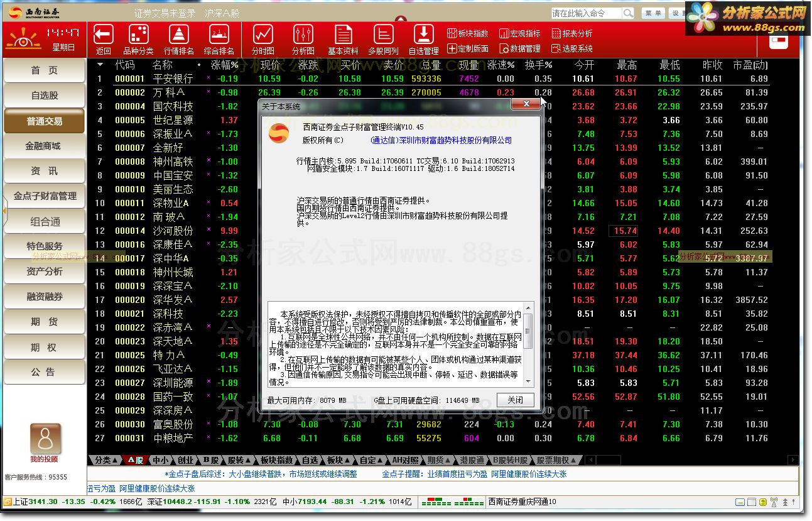Click the horizontal scrollbar right arrow
The width and height of the screenshot is (812, 521).
point(793,460)
